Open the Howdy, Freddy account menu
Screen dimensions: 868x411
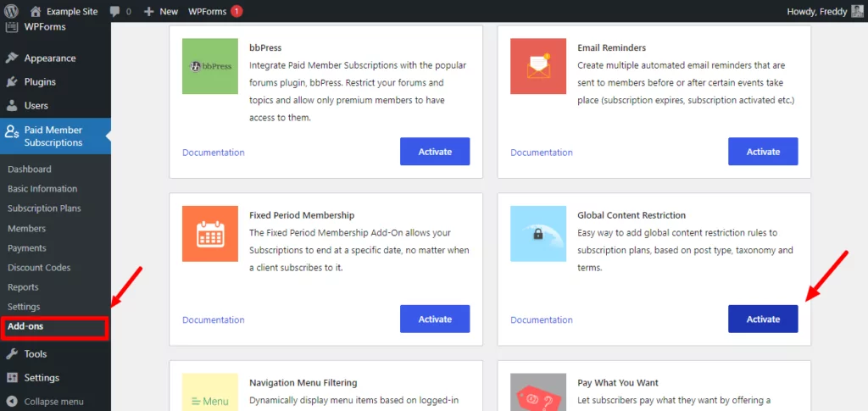[x=817, y=11]
